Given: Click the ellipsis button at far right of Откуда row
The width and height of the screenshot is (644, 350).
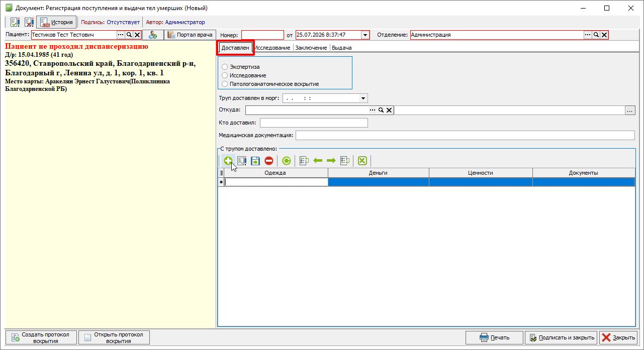Looking at the screenshot, I should click(630, 110).
